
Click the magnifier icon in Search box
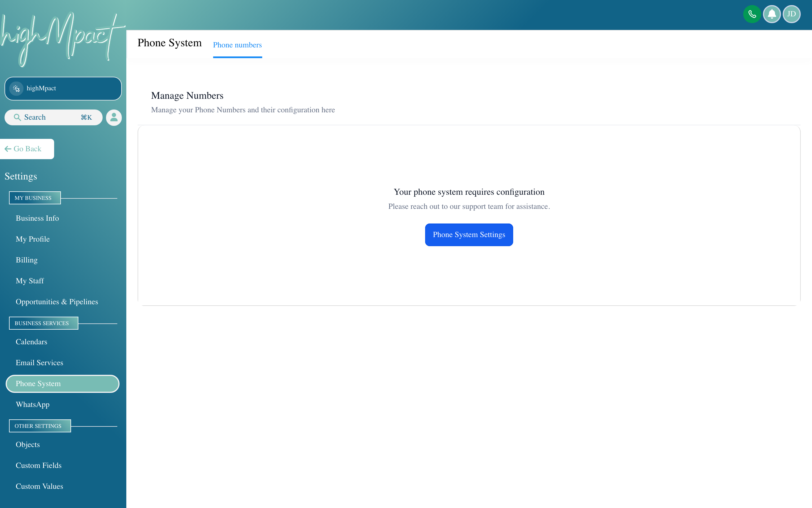(17, 117)
